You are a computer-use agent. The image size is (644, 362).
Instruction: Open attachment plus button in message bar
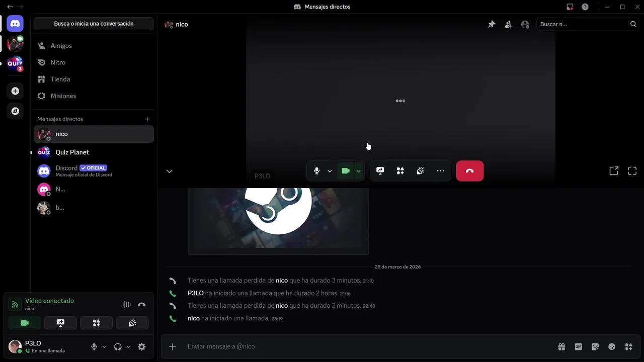[173, 346]
